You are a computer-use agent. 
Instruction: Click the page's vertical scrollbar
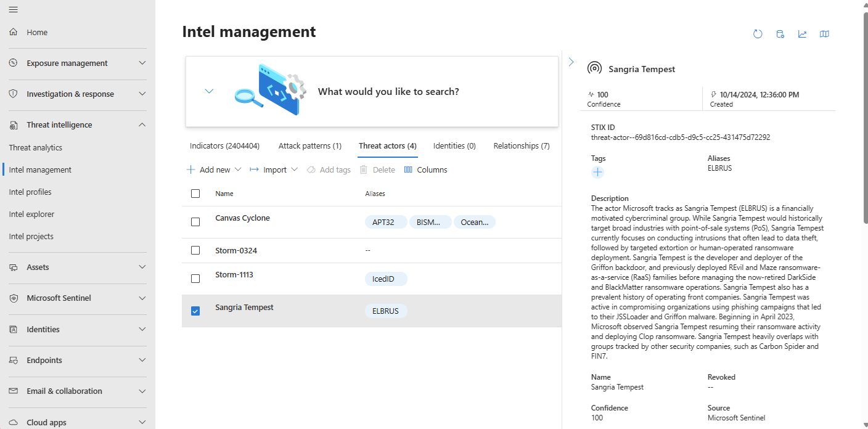(864, 123)
